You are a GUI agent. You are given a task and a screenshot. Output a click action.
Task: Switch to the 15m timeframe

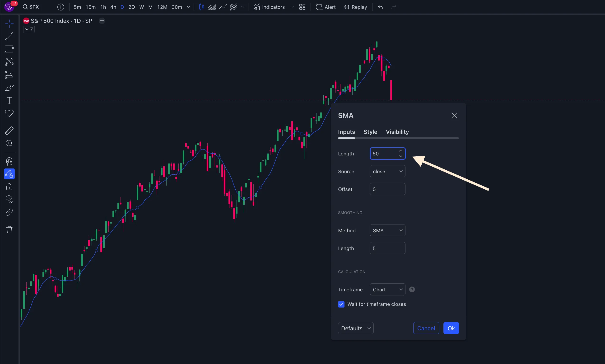click(x=90, y=7)
